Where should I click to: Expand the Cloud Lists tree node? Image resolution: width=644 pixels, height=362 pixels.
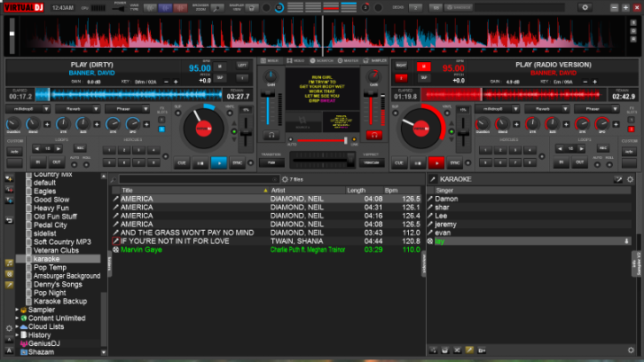coord(17,327)
